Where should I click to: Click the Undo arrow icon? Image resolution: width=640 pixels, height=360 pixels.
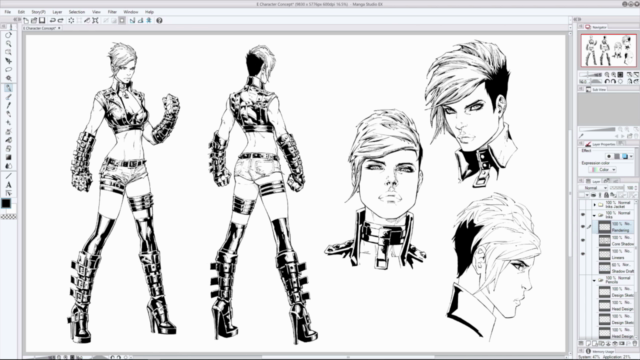(x=53, y=20)
